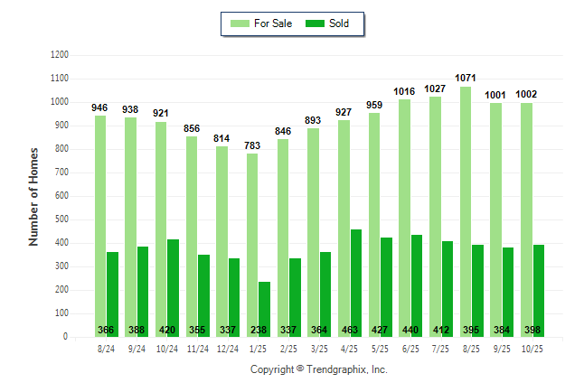Select the For Sale bar labeled 856

click(x=191, y=237)
